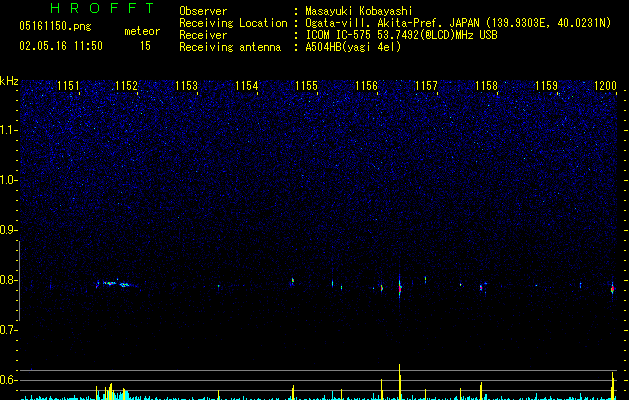The height and width of the screenshot is (400, 629).
Task: Click the date stamp 02.05.16 11:50
Action: pos(61,46)
